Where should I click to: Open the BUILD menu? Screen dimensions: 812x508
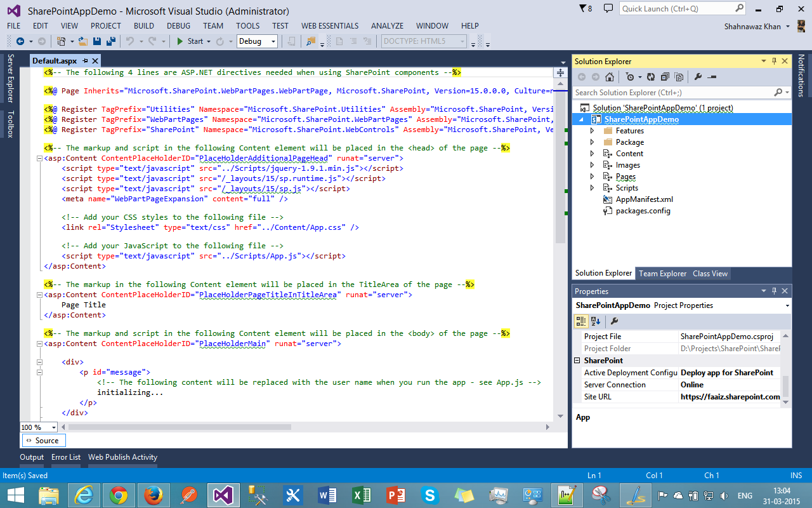point(144,26)
